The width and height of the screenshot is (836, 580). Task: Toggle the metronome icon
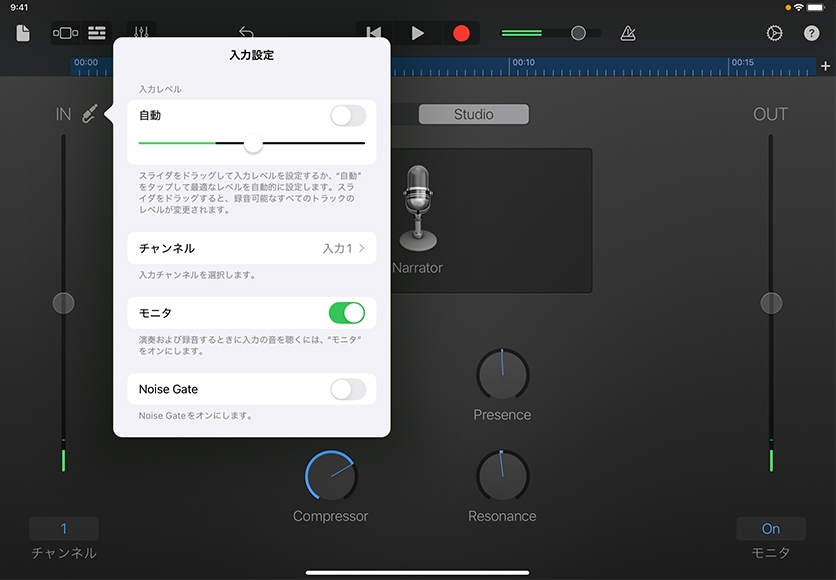pos(628,33)
